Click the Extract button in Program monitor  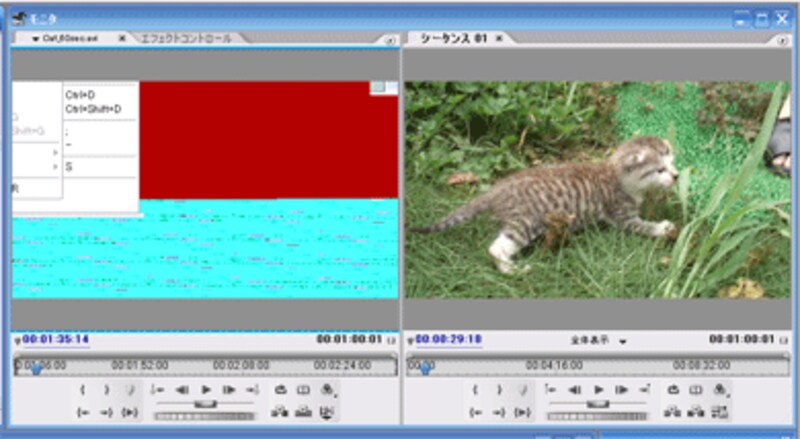[x=696, y=411]
